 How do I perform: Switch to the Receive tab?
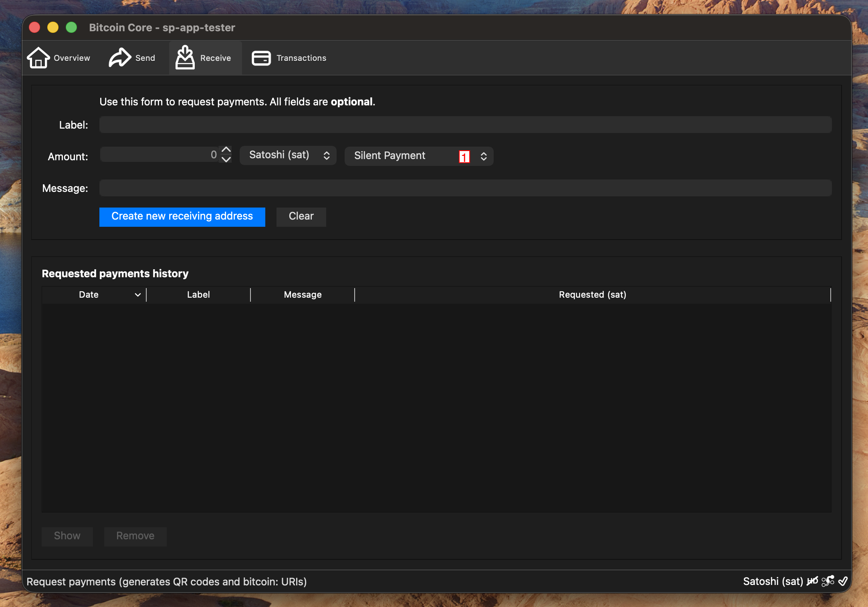click(205, 57)
